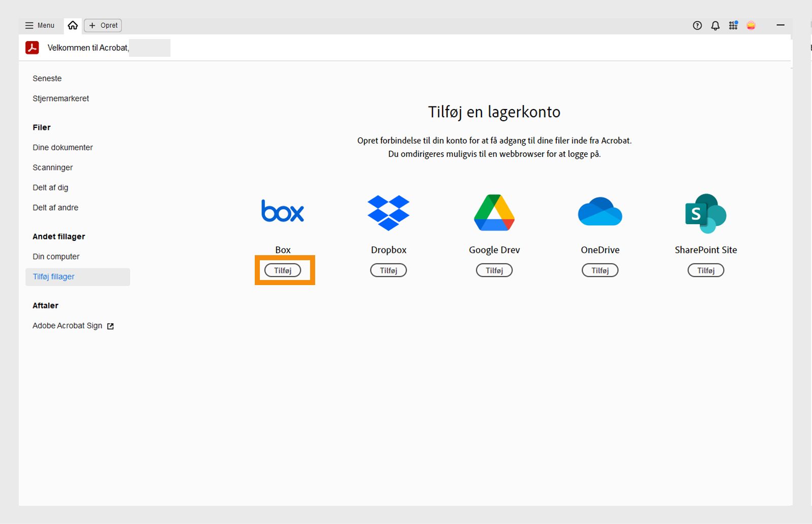Screen dimensions: 812x524
Task: Click the Opret button
Action: tap(103, 25)
